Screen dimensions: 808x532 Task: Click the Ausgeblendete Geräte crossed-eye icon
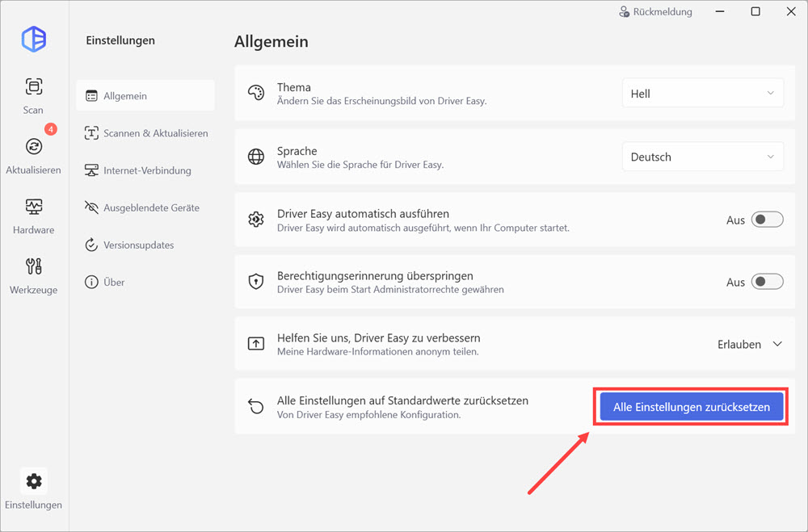point(92,207)
